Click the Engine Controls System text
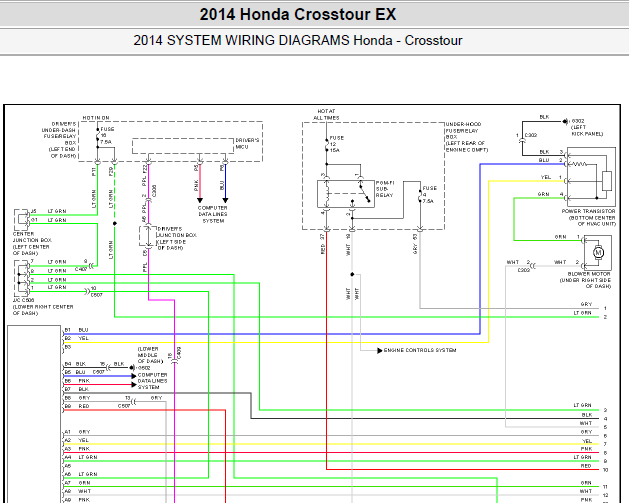 point(420,350)
